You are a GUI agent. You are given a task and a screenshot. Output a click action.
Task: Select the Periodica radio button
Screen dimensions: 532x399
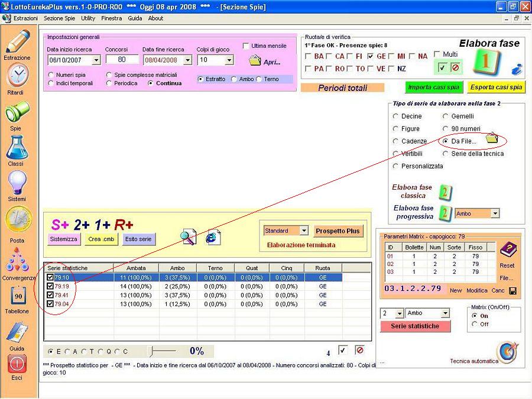[x=109, y=83]
